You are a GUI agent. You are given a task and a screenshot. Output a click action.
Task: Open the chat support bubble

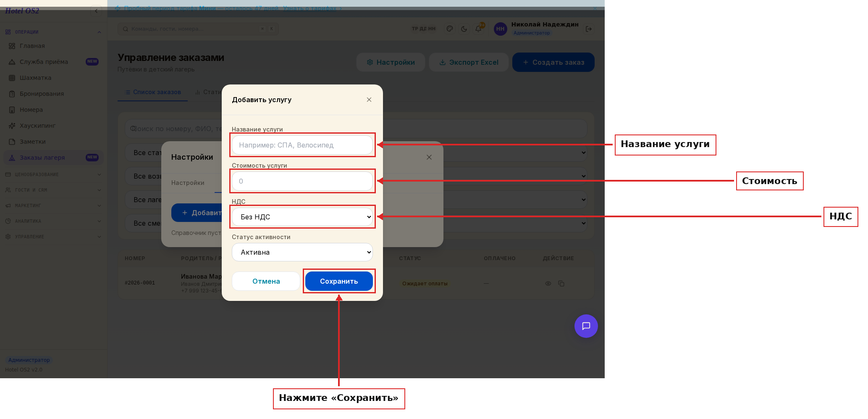[586, 326]
